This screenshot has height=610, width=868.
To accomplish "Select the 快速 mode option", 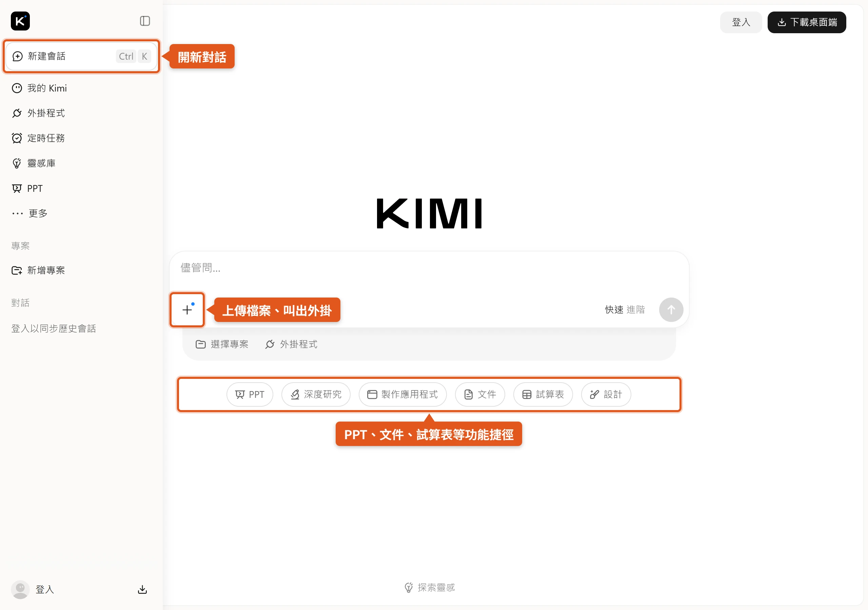I will [x=614, y=309].
